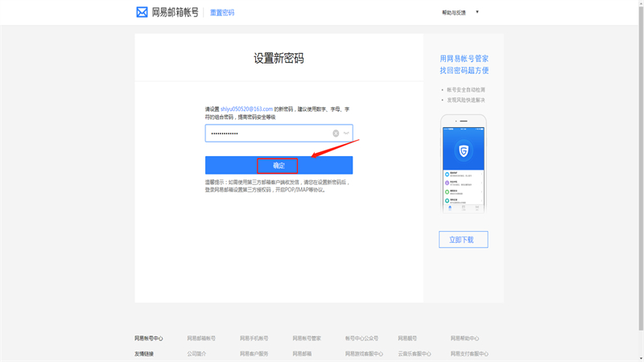Click the 友情链接 footer label
This screenshot has width=644, height=362.
144,354
